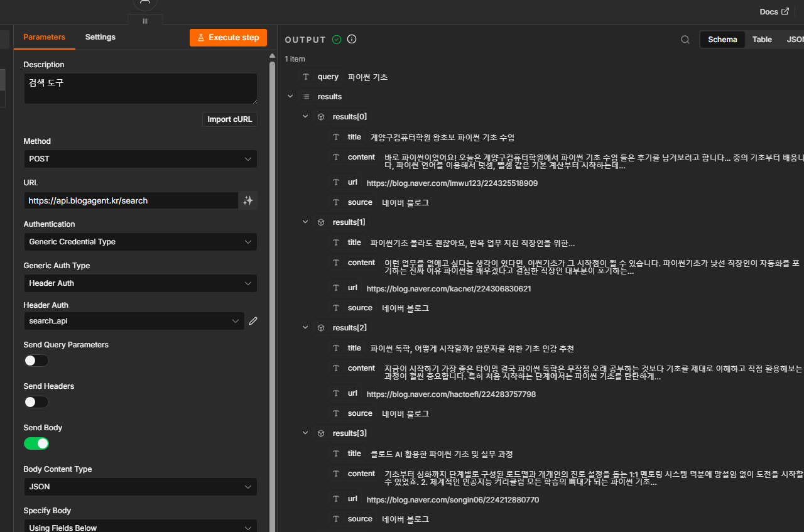This screenshot has height=532, width=804.
Task: Click the source value of results[1]
Action: [x=406, y=308]
